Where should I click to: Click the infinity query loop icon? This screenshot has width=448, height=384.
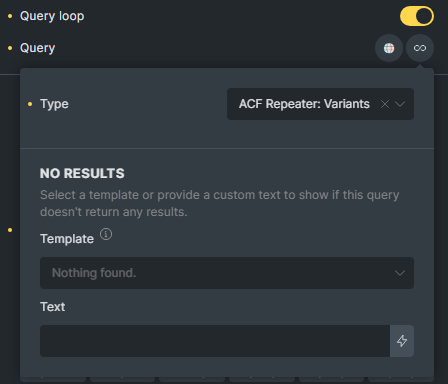420,48
